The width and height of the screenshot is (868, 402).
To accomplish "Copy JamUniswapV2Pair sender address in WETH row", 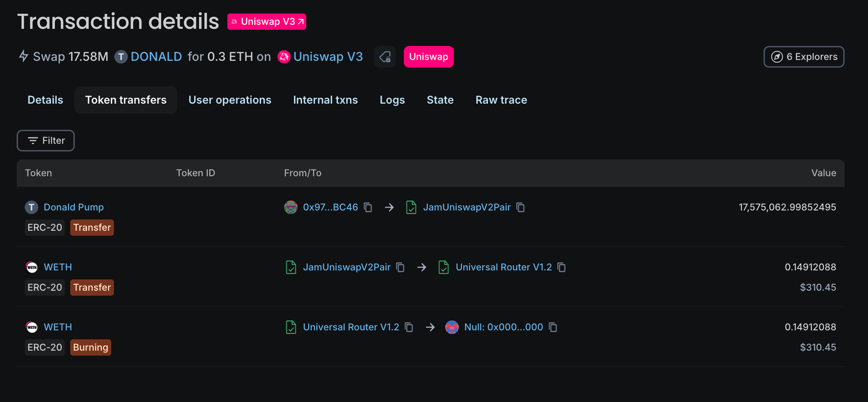I will coord(400,267).
